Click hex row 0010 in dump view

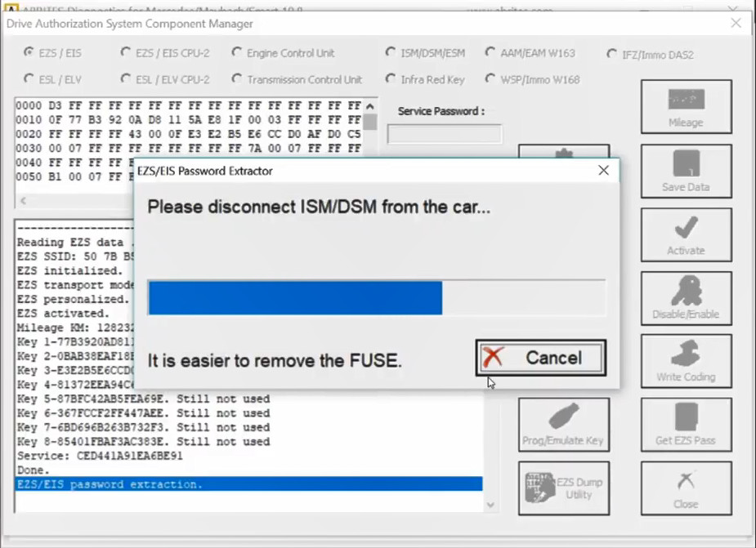click(x=189, y=119)
